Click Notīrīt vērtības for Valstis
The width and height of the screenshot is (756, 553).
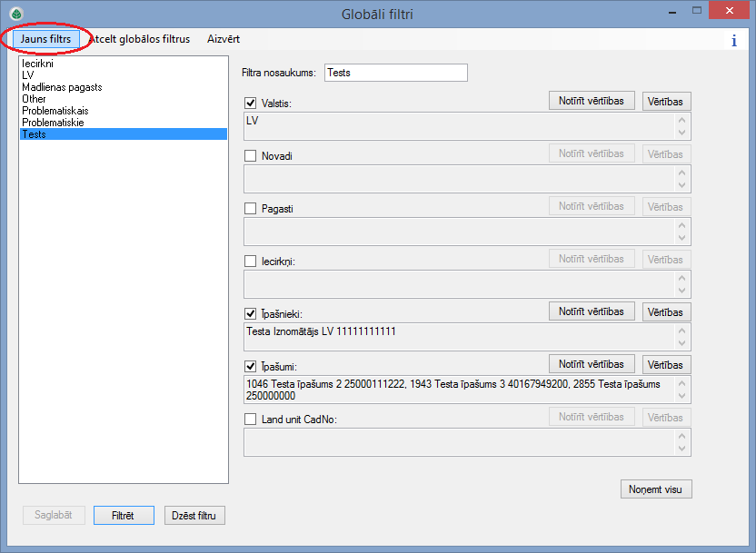pyautogui.click(x=592, y=101)
